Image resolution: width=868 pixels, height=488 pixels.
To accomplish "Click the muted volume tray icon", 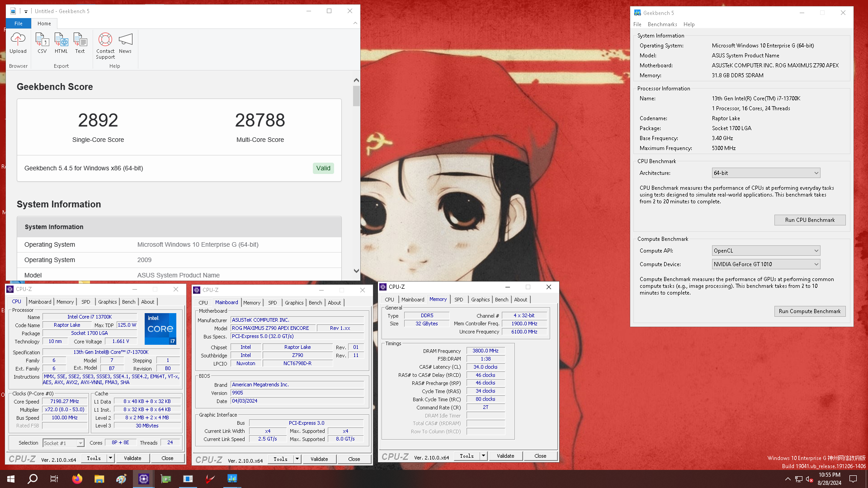I will pos(810,479).
